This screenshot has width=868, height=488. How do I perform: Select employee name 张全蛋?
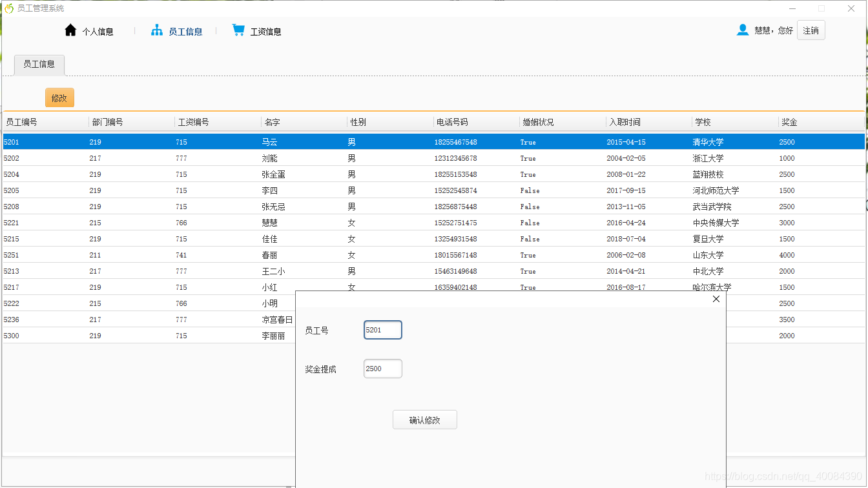[x=274, y=174]
